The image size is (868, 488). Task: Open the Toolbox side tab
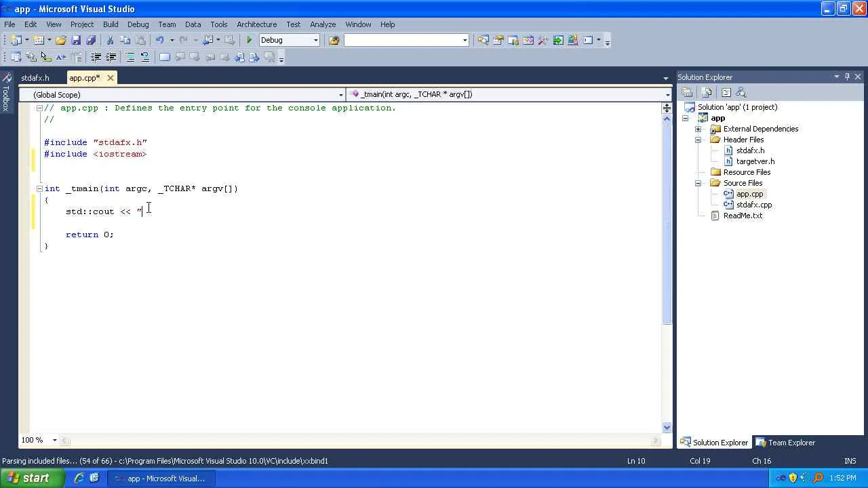[6, 93]
